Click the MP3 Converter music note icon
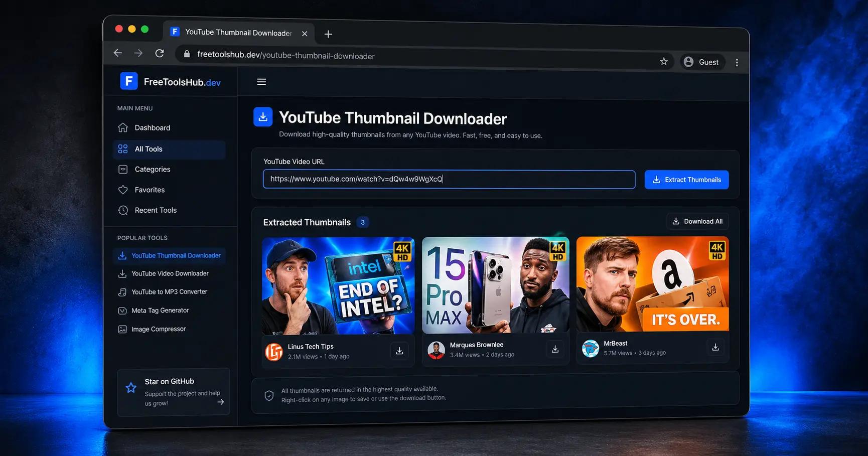Viewport: 868px width, 456px height. point(122,292)
